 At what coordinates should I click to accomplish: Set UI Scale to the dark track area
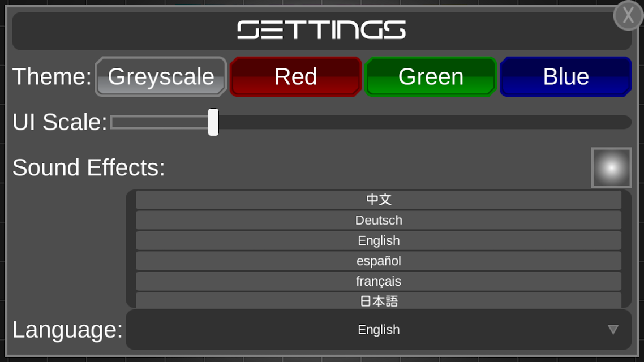(x=425, y=122)
